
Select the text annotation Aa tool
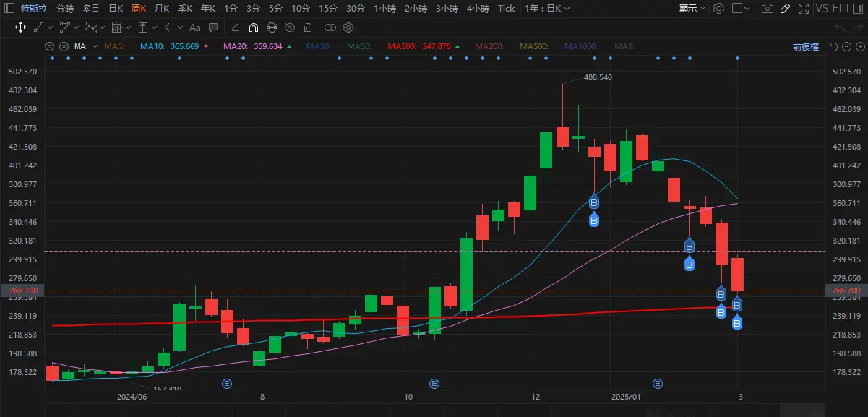(194, 27)
